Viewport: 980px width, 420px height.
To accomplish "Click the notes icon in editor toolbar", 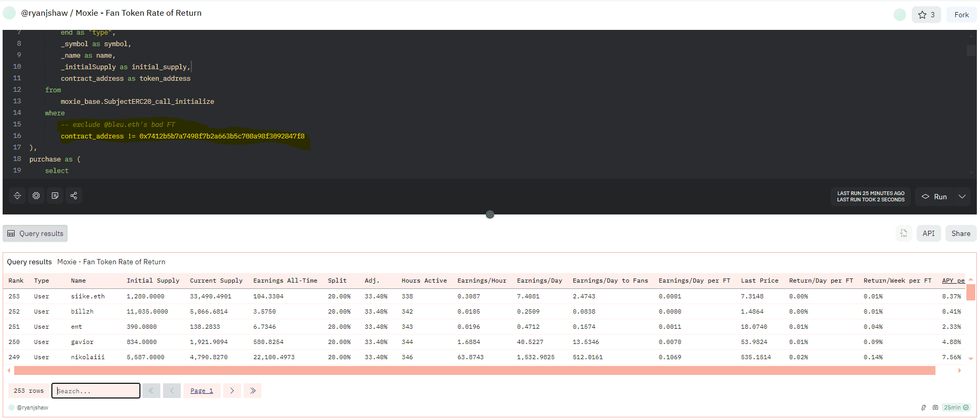I will pos(55,196).
